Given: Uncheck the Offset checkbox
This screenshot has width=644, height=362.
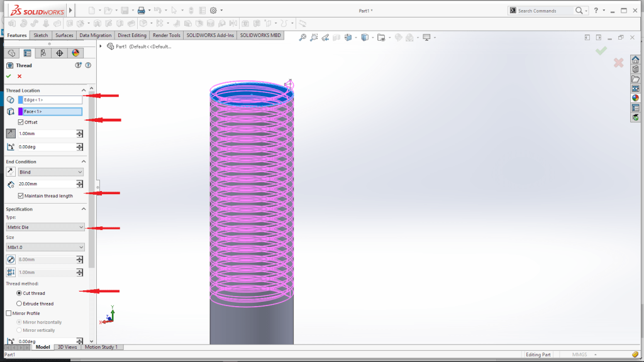Looking at the screenshot, I should tap(21, 122).
